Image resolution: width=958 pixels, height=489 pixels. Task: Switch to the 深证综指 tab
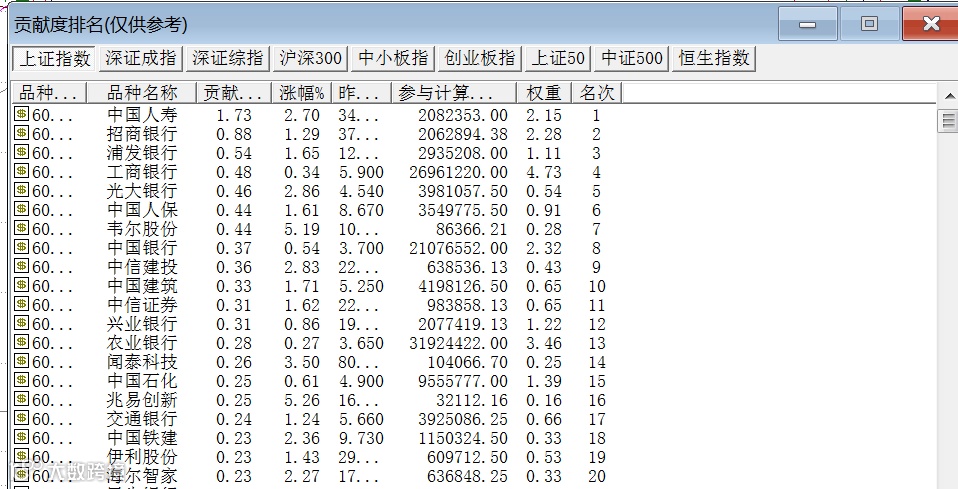(x=227, y=59)
